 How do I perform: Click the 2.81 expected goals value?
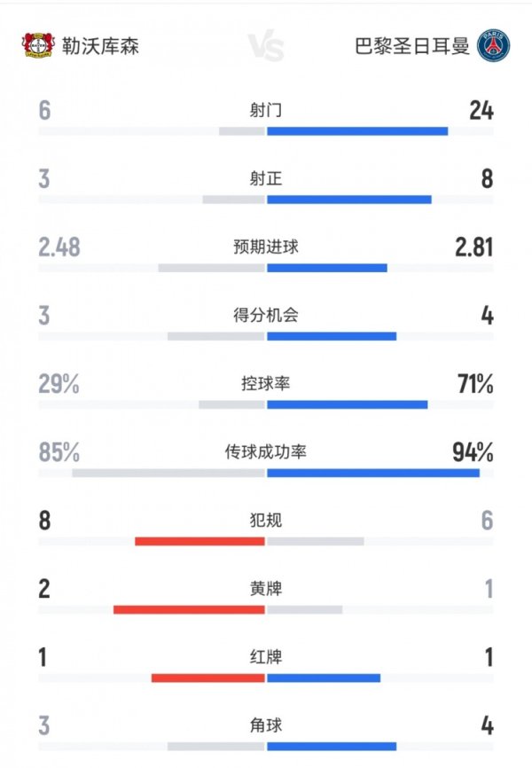click(x=473, y=247)
